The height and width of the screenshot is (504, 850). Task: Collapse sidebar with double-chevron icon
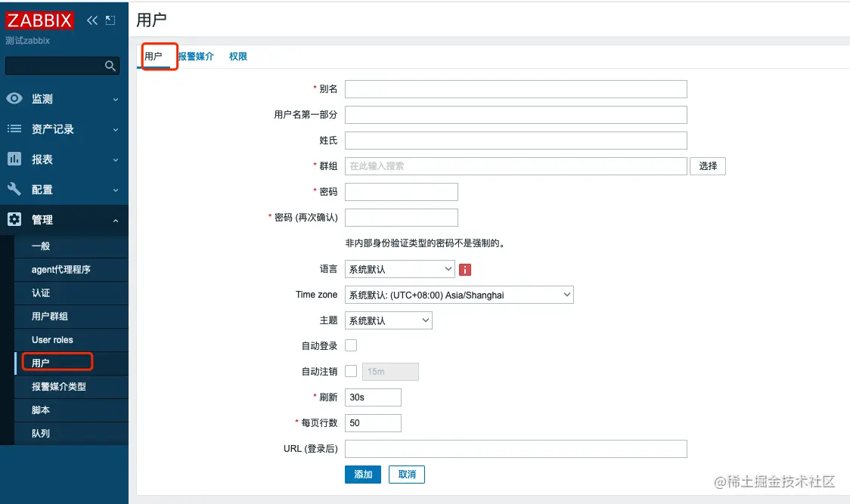92,20
